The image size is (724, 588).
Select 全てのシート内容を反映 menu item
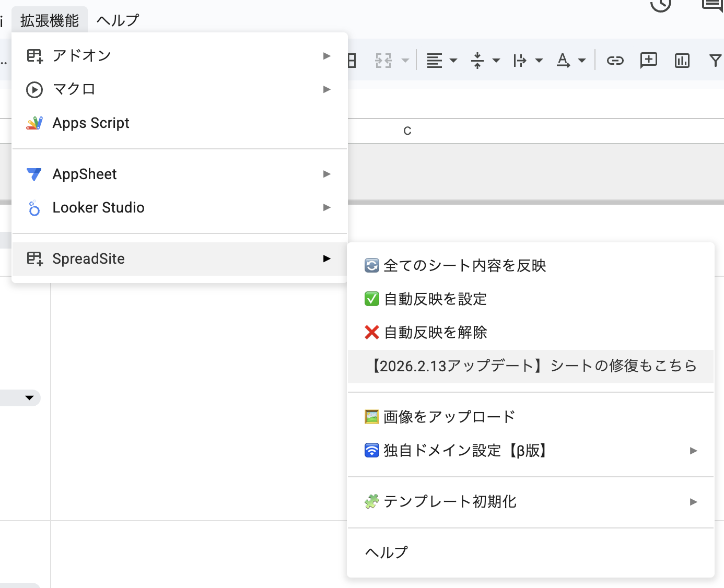point(464,266)
